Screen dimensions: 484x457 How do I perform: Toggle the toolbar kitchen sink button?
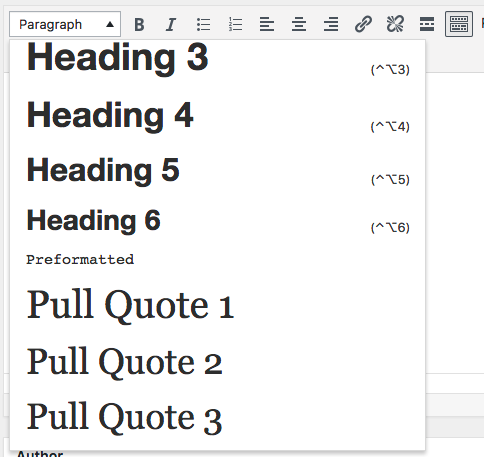tap(459, 24)
